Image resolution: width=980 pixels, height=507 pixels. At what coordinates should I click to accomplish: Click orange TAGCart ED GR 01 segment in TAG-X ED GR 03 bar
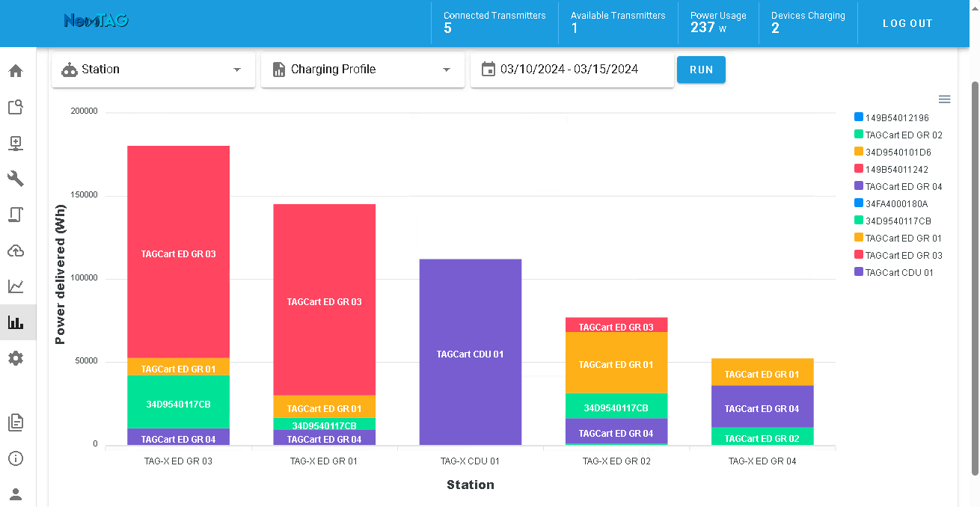coord(178,367)
